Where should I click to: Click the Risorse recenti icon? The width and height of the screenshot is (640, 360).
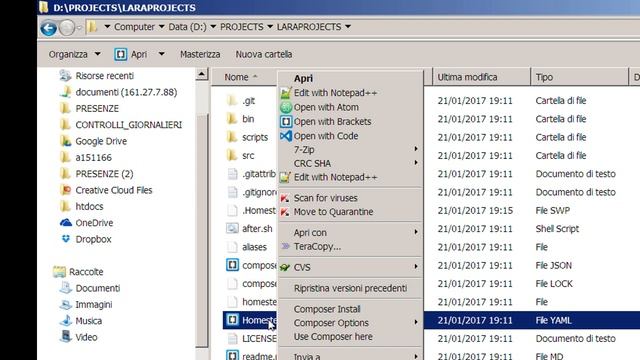pyautogui.click(x=65, y=76)
